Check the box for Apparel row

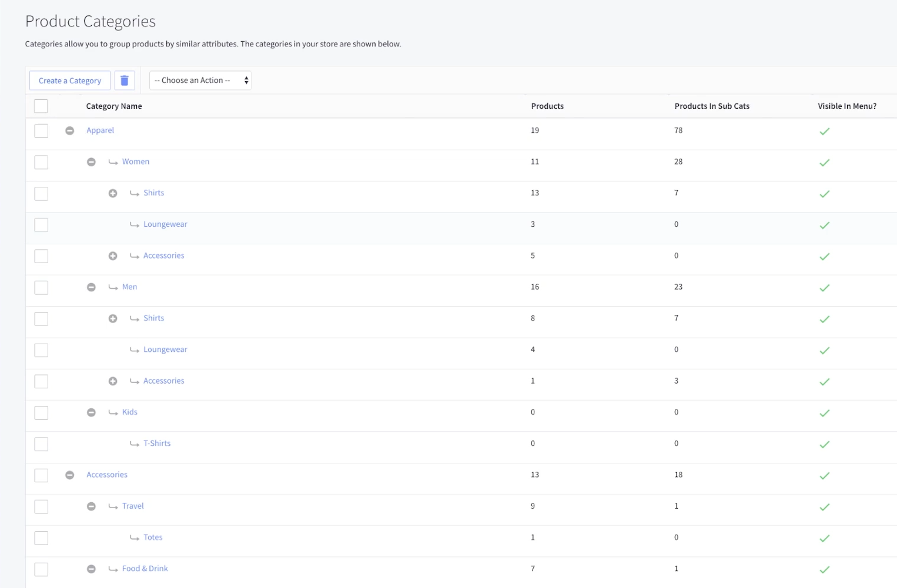tap(41, 130)
